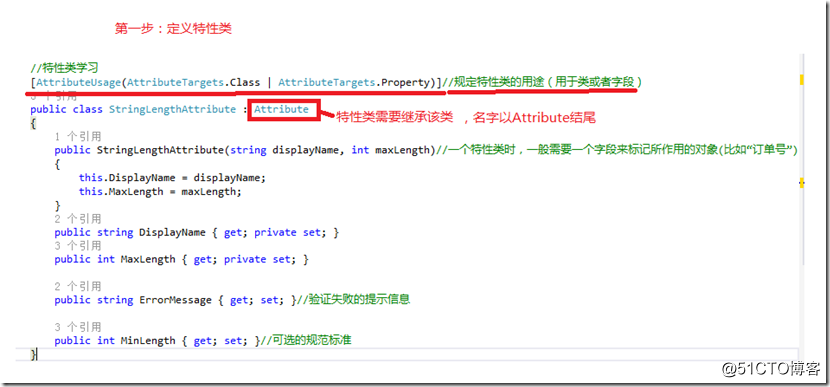
Task: Click "MaxLength" in the public int property declaration
Action: [148, 259]
